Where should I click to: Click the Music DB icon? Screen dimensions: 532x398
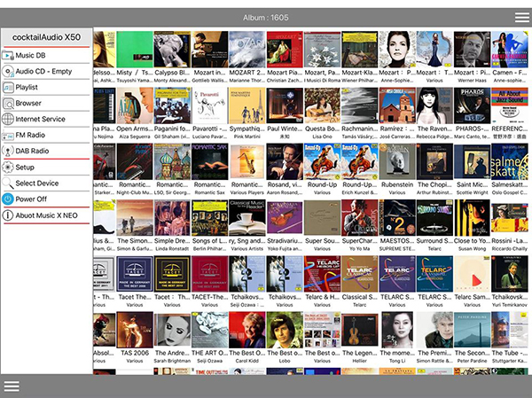click(7, 55)
